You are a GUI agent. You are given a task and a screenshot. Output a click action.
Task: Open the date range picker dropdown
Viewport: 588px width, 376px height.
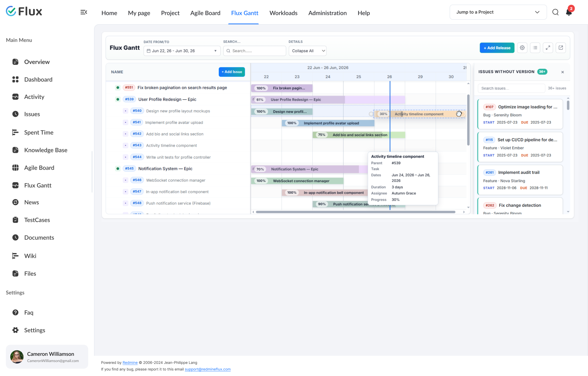182,51
